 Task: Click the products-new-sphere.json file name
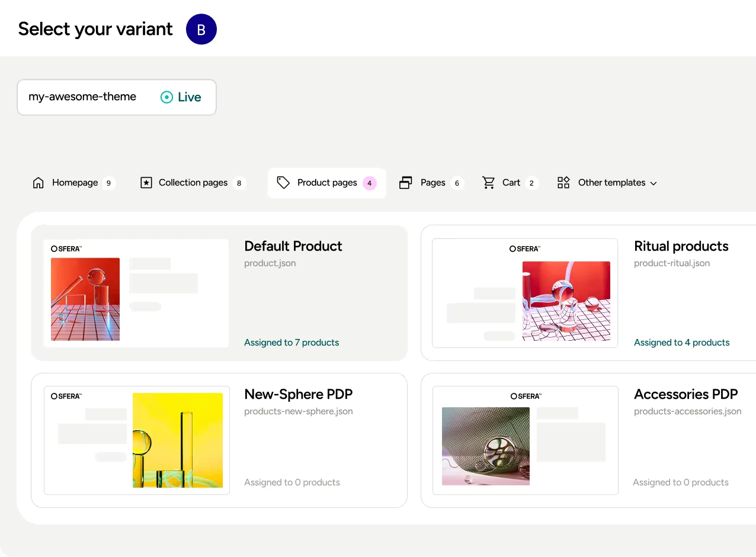299,411
